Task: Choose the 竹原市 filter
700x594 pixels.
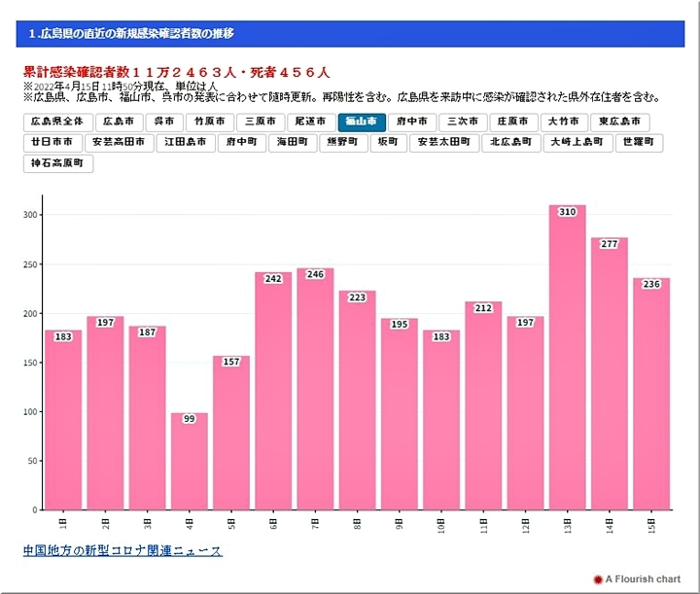Action: (x=210, y=122)
